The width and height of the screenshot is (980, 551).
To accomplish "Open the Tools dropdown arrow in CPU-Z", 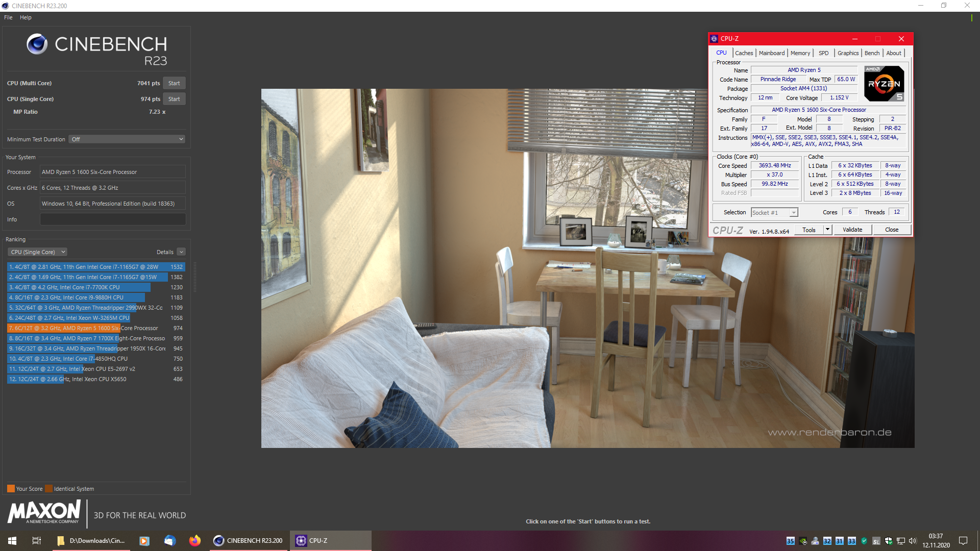I will [x=828, y=230].
